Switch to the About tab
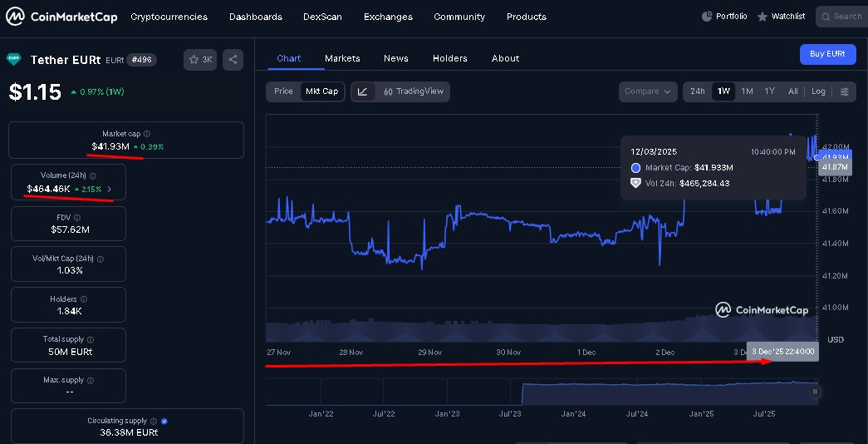This screenshot has height=444, width=868. point(505,59)
